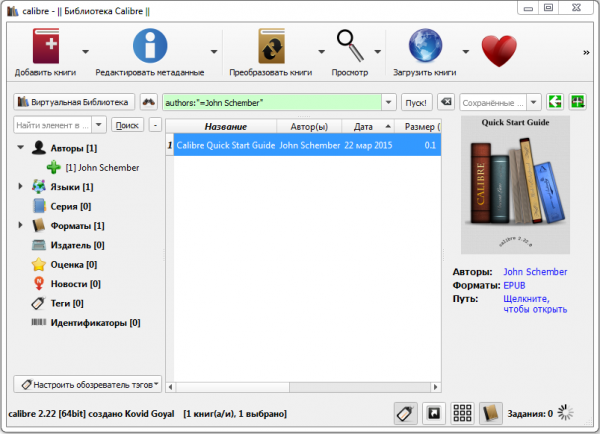This screenshot has width=600, height=434.
Task: Sort by the Автор(ы) column header
Action: pos(309,126)
